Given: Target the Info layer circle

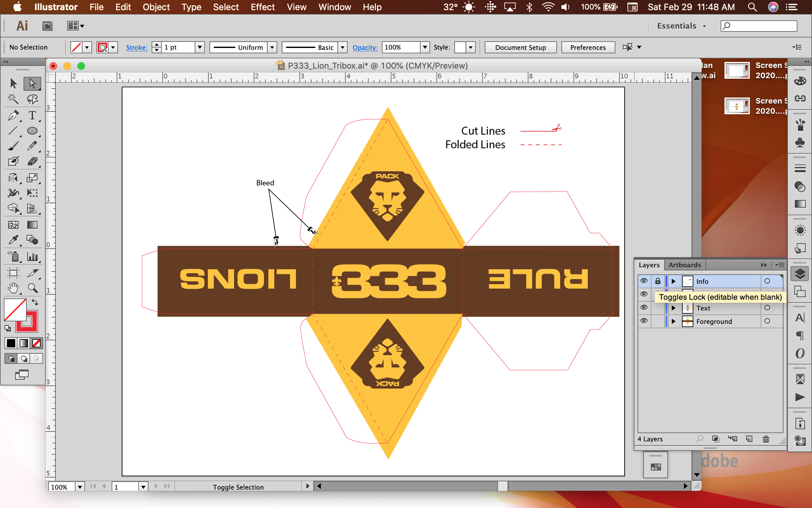Looking at the screenshot, I should click(767, 281).
